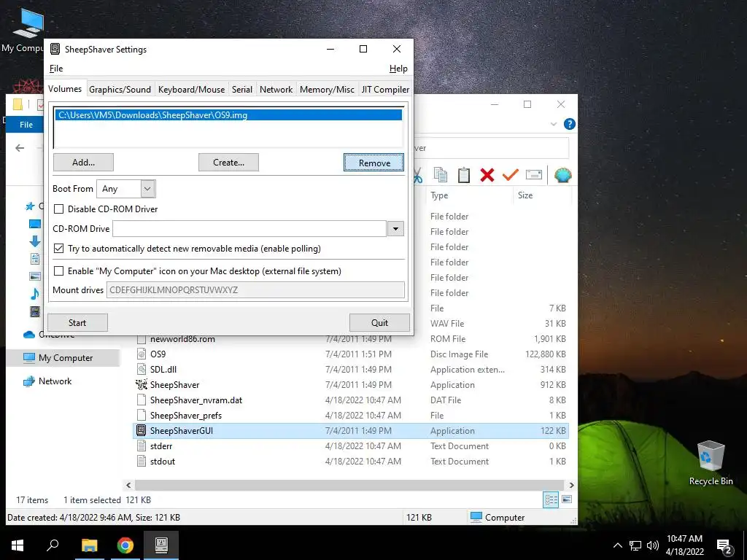
Task: Open File Explorer from taskbar
Action: (89, 545)
